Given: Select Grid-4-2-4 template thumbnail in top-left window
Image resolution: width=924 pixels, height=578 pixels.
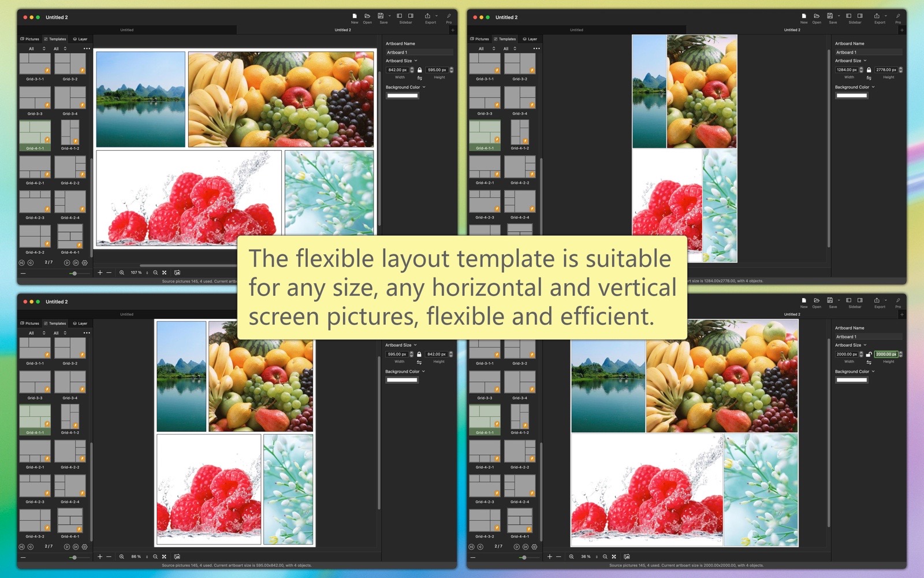Looking at the screenshot, I should click(70, 203).
